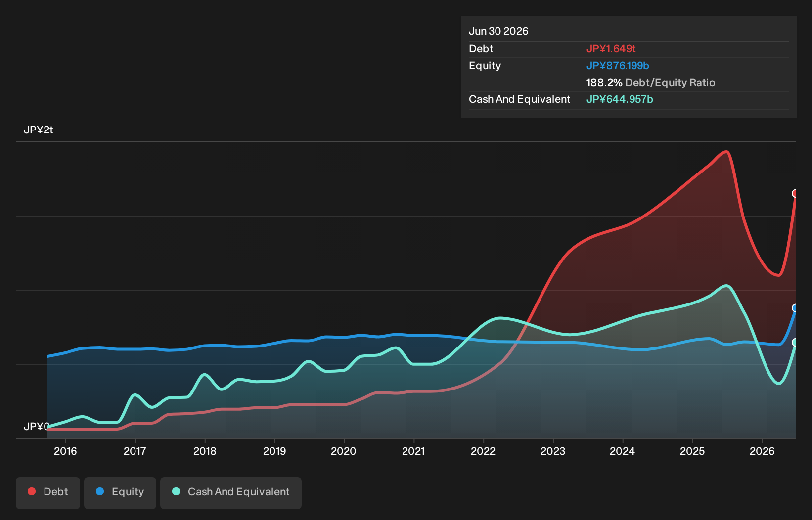Click the 2022 year label

483,451
